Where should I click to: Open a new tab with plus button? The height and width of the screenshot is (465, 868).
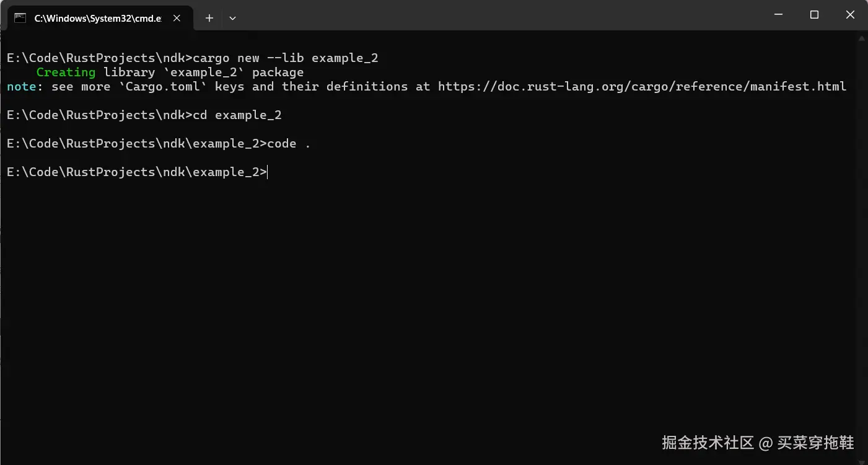[209, 18]
